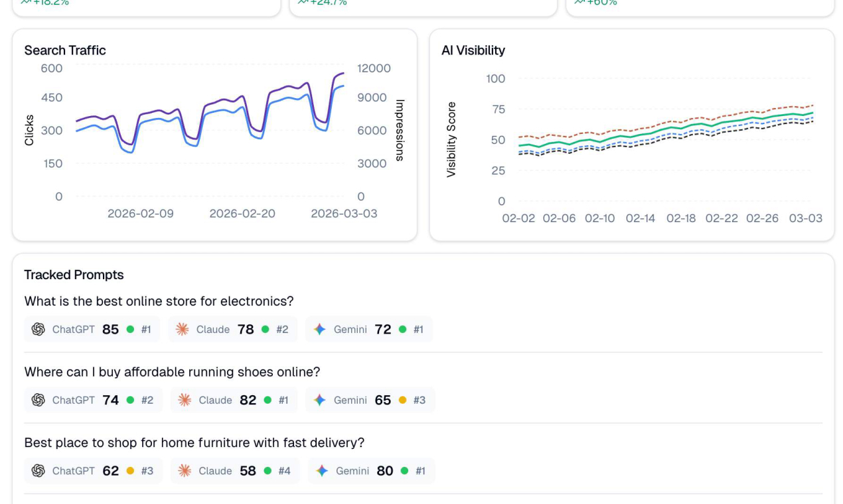
Task: Click the Claude icon on the furniture prompt row
Action: click(x=184, y=471)
